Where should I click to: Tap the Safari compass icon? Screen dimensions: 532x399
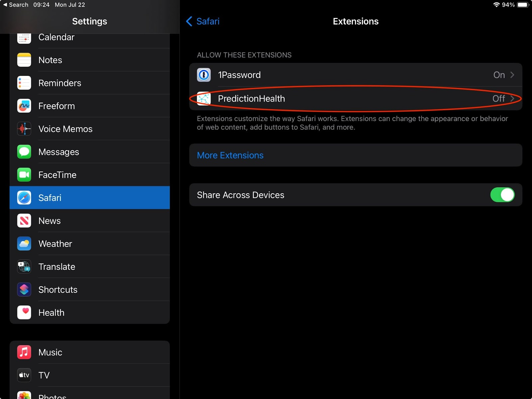point(24,198)
